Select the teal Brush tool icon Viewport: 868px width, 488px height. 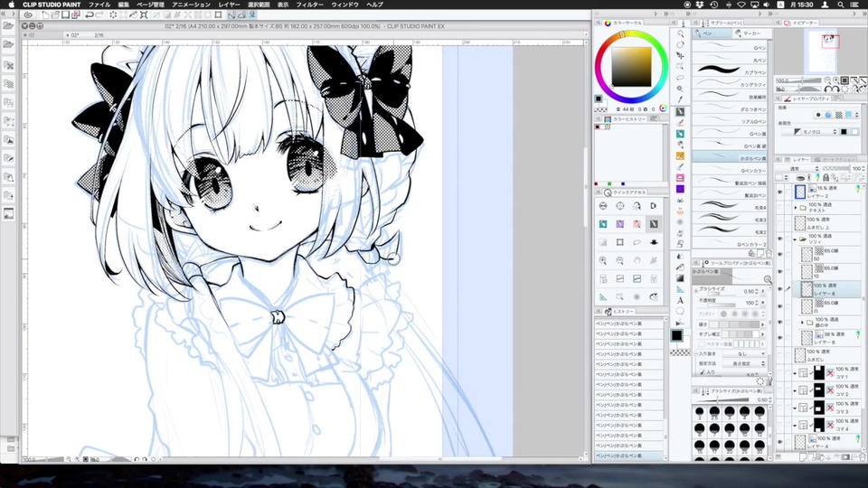(680, 134)
